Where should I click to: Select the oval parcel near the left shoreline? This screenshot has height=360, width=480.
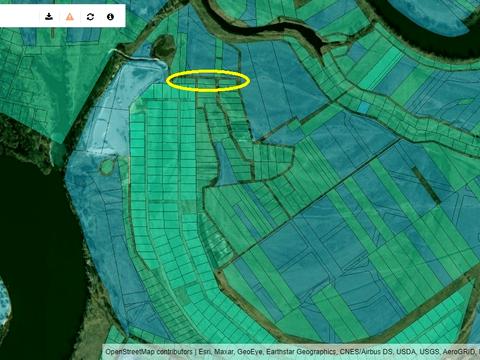pyautogui.click(x=108, y=166)
